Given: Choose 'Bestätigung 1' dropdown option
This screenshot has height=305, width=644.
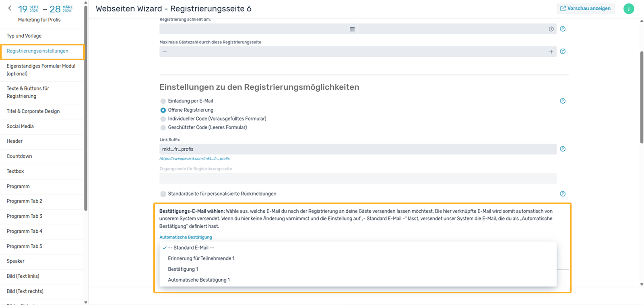Looking at the screenshot, I should point(358,269).
